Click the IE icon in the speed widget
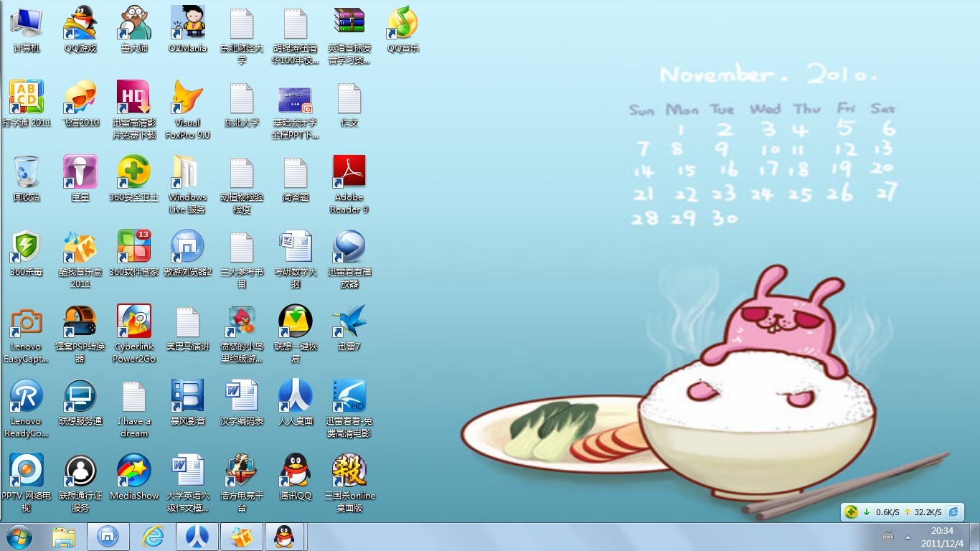Viewport: 980px width, 551px height. pos(953,512)
